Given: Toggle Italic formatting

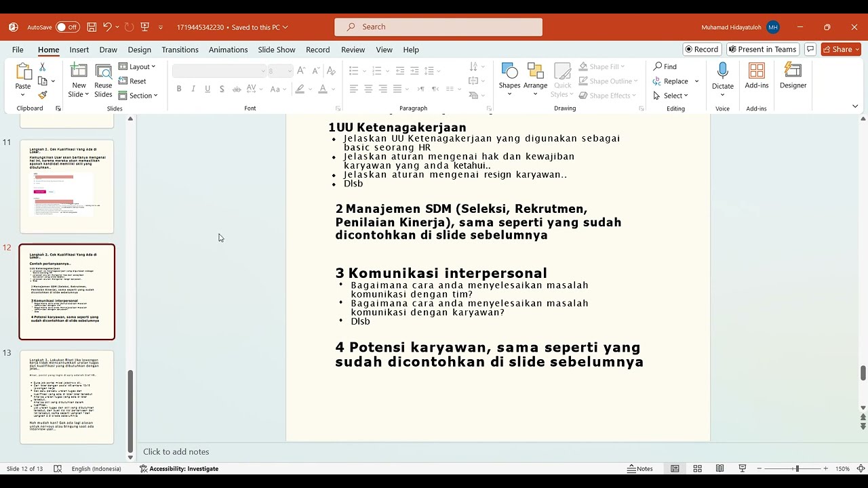Looking at the screenshot, I should [193, 89].
